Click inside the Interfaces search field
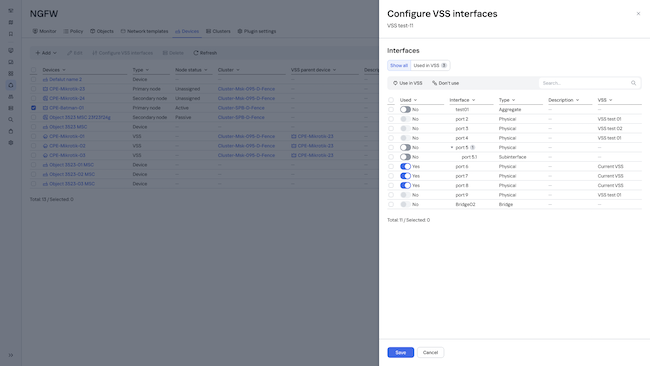The height and width of the screenshot is (366, 650). point(585,83)
